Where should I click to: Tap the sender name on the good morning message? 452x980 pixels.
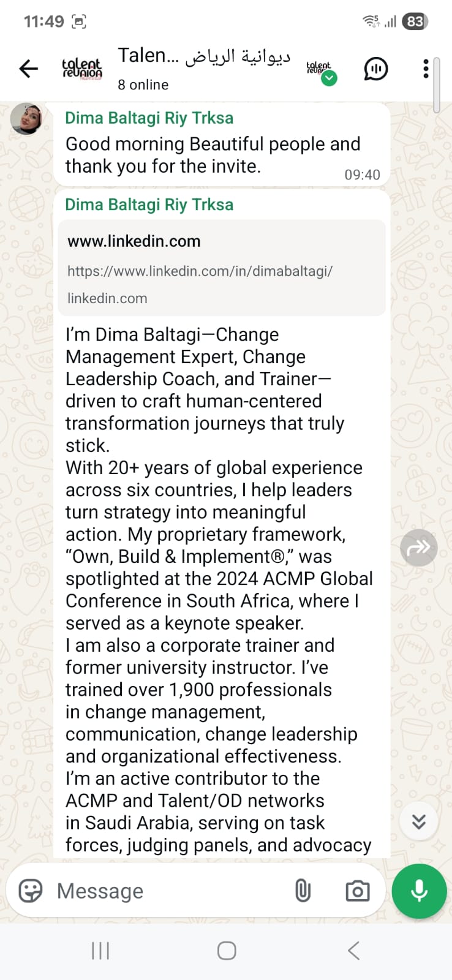pyautogui.click(x=149, y=118)
